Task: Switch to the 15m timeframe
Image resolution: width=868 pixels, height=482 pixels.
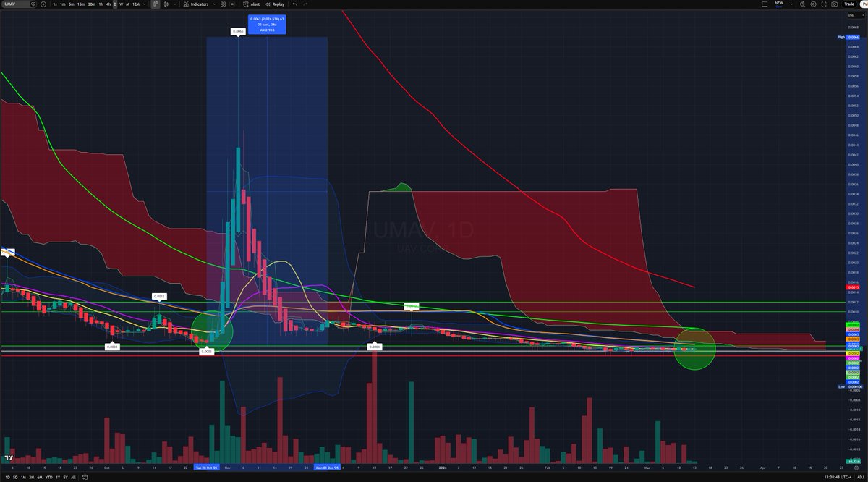Action: point(80,4)
